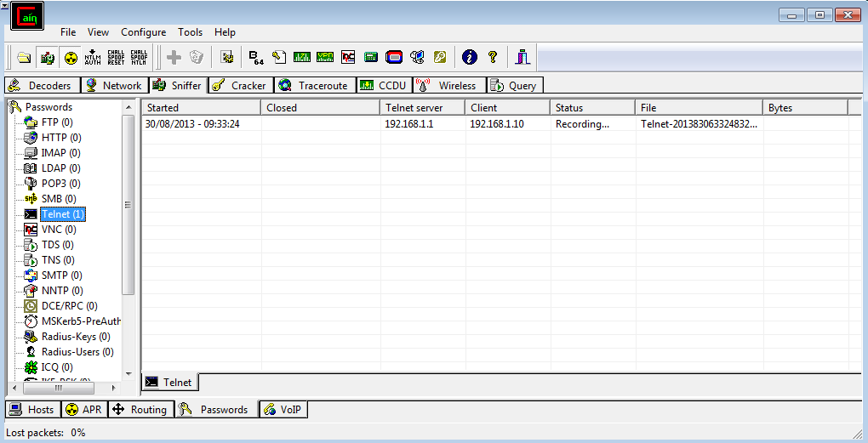Select Radius-Keys (0) tree entry

76,336
